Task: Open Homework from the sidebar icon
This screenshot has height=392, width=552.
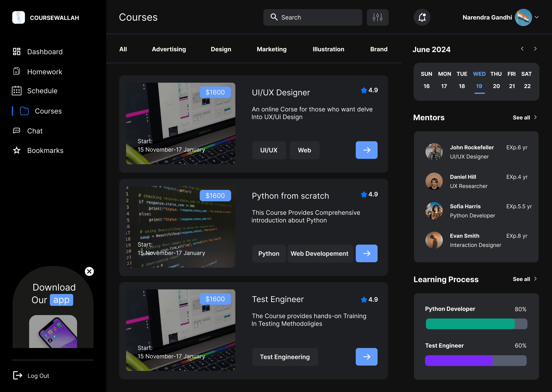Action: [16, 71]
